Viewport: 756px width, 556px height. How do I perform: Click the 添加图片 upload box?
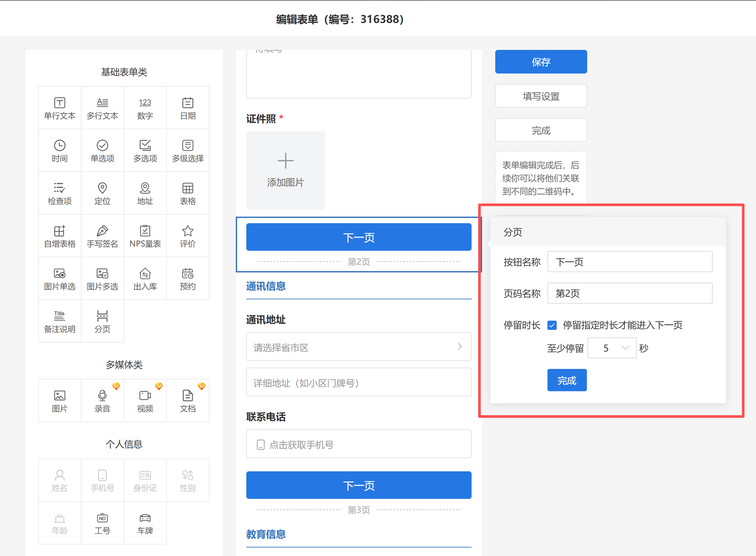pyautogui.click(x=286, y=171)
